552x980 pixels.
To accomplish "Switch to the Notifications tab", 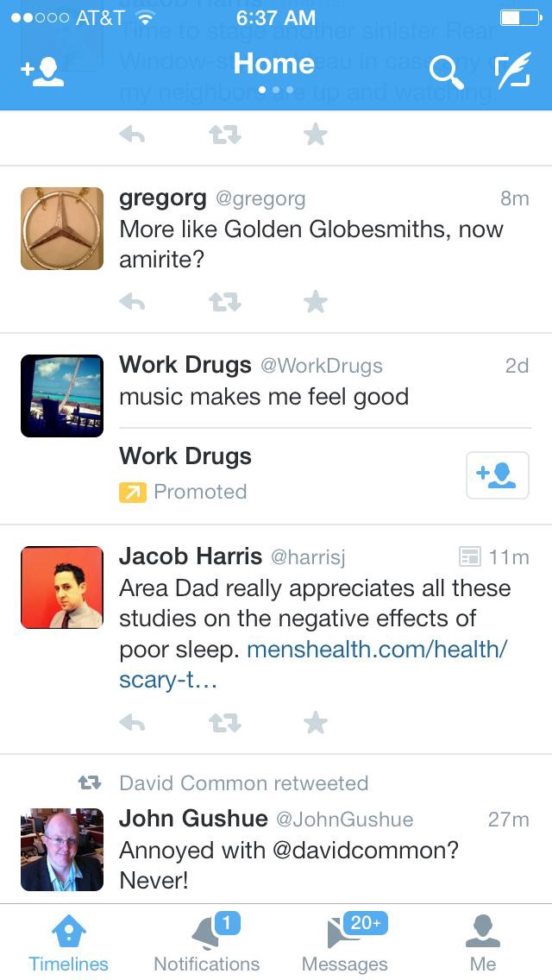I will coord(207,943).
